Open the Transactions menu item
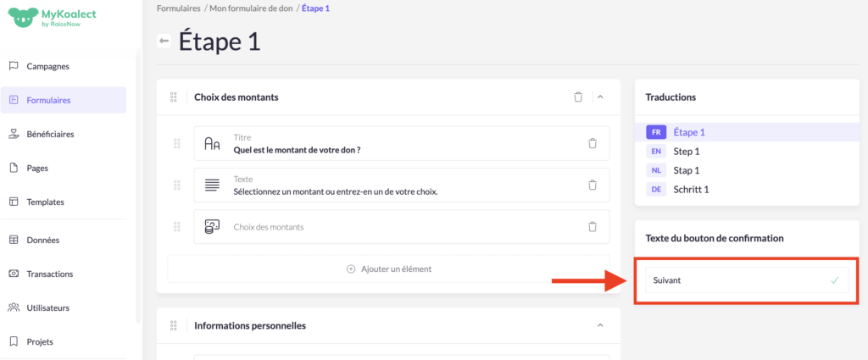This screenshot has width=868, height=360. tap(49, 274)
